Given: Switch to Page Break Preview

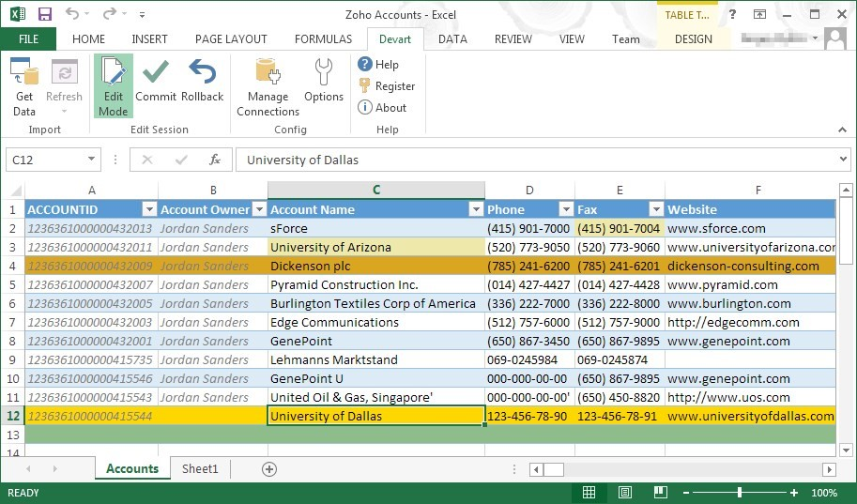Looking at the screenshot, I should point(660,492).
